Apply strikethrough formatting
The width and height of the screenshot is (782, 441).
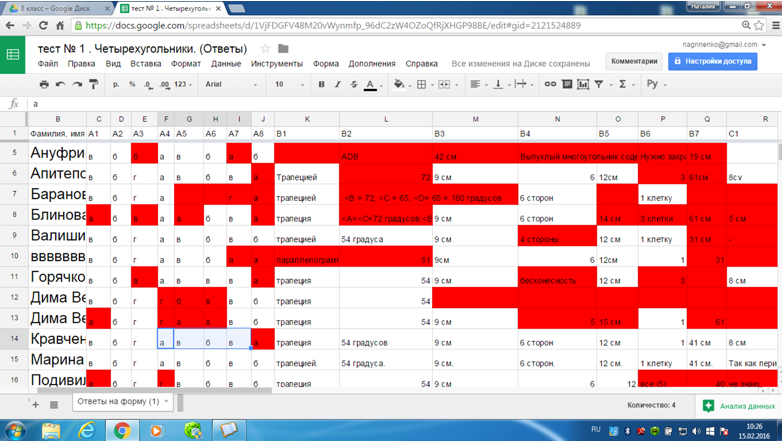[x=354, y=85]
